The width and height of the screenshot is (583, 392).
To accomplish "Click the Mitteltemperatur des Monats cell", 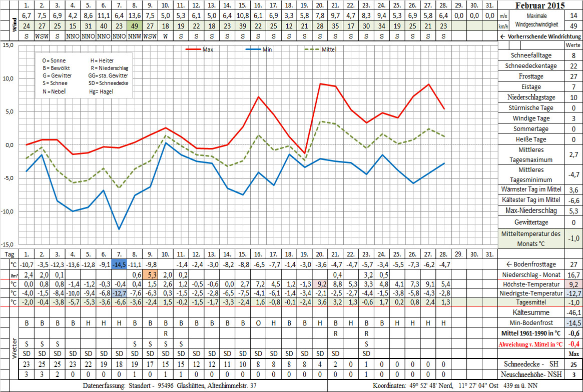I will tap(531, 238).
